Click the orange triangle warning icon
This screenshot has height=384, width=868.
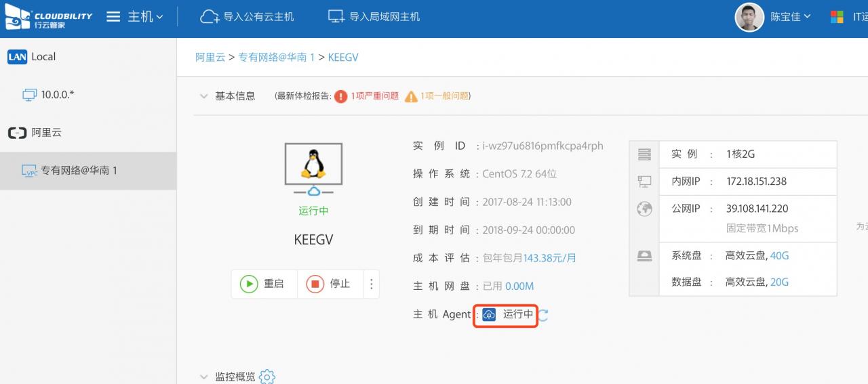411,96
